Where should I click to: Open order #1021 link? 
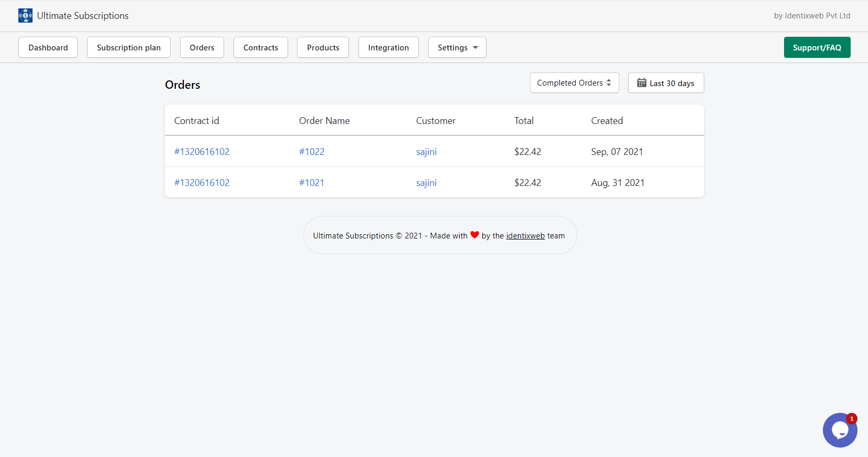click(x=312, y=183)
